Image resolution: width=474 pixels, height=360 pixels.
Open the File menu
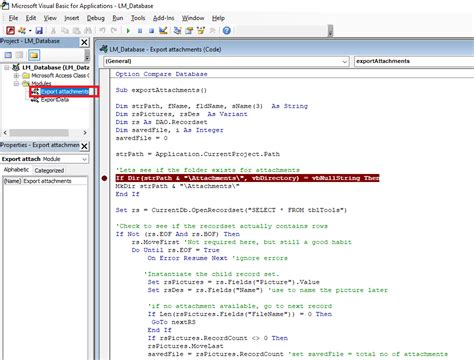[13, 18]
